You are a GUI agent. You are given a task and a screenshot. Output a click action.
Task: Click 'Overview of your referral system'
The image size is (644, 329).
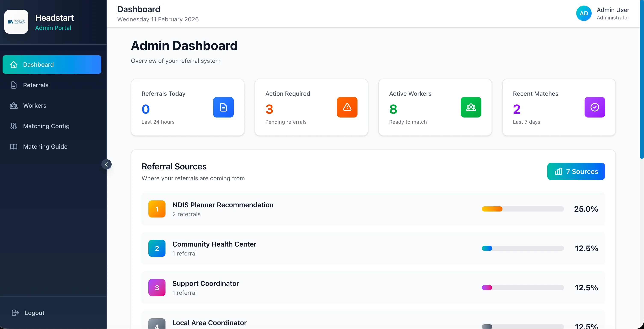click(176, 61)
